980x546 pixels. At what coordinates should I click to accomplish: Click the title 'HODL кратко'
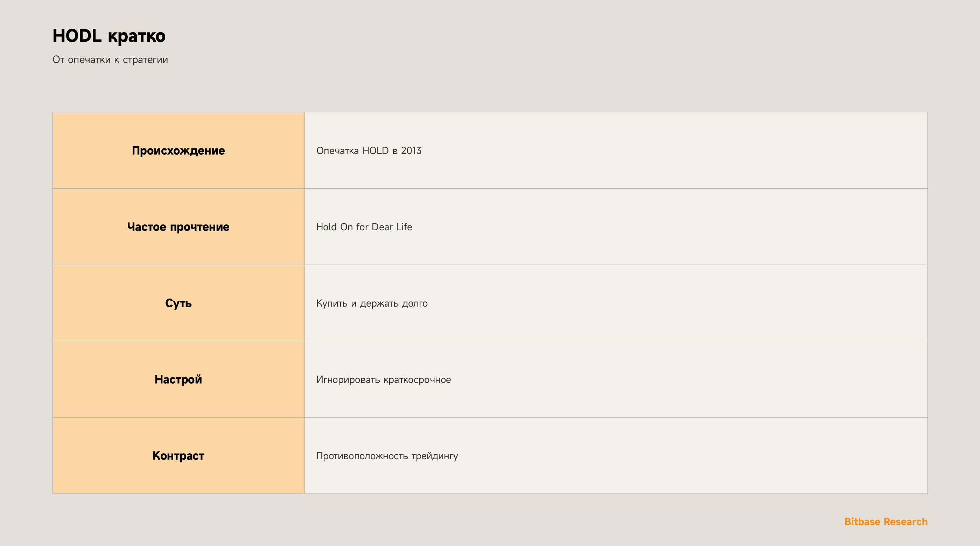click(x=109, y=36)
